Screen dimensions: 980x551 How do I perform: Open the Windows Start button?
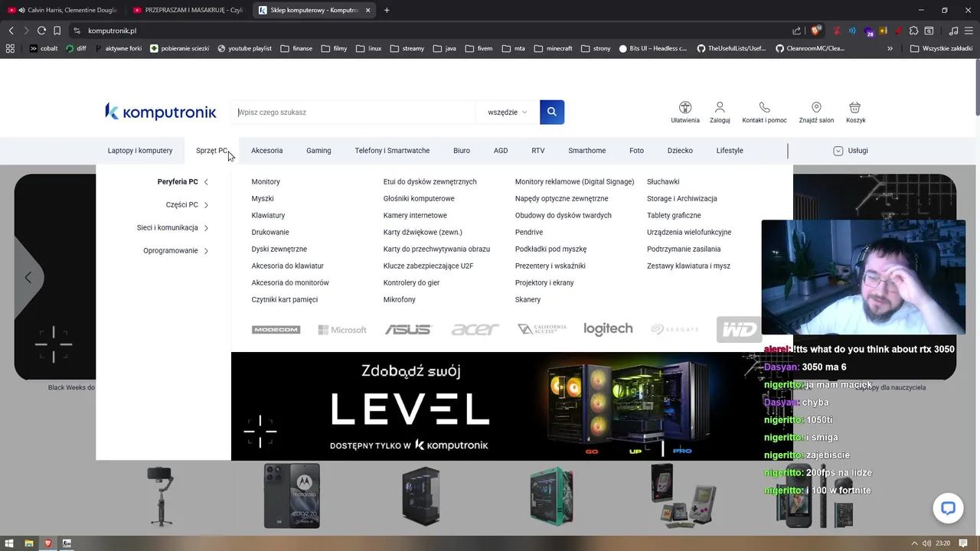pos(9,543)
